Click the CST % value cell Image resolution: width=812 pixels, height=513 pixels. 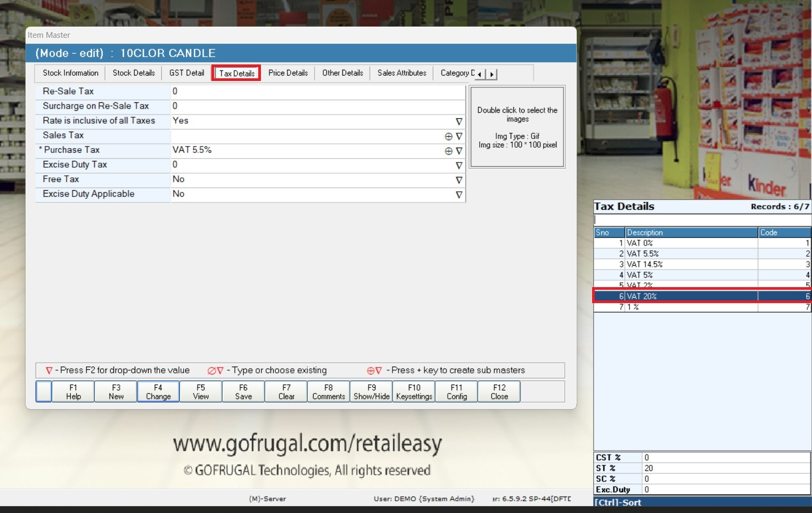coord(726,458)
